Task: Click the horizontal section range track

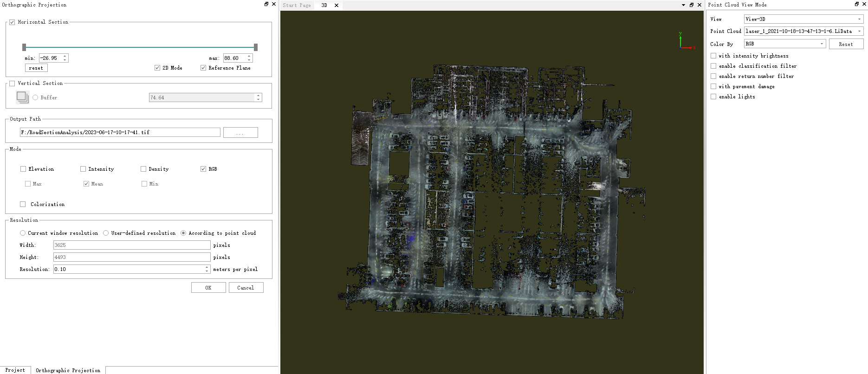Action: click(x=140, y=47)
